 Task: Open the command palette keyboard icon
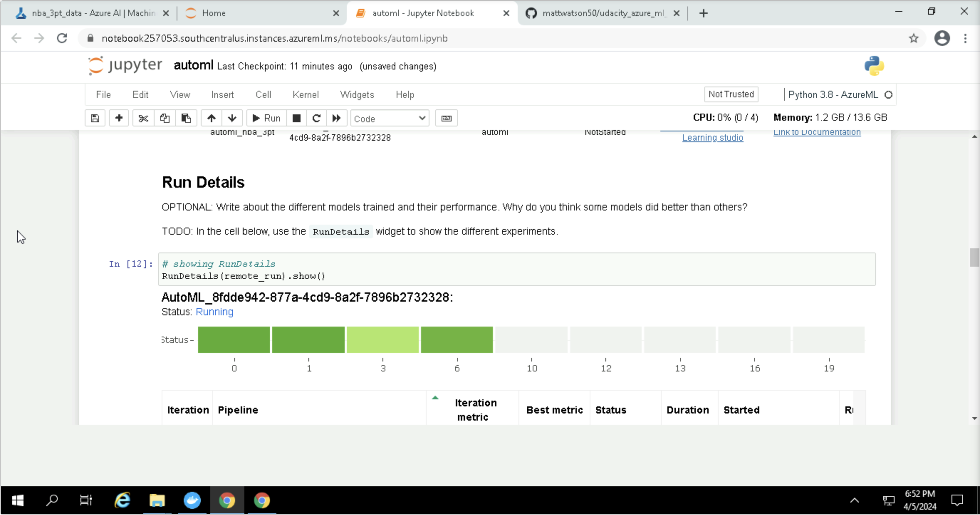click(446, 118)
